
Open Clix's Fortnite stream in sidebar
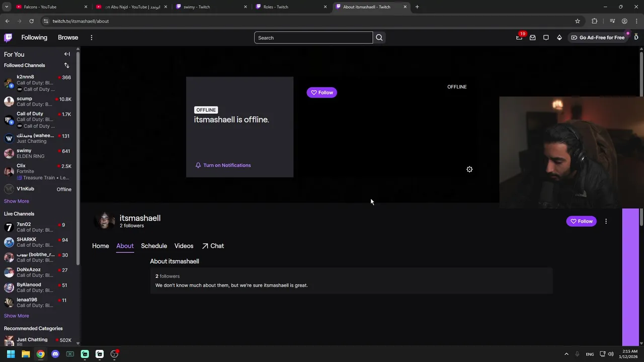(38, 171)
